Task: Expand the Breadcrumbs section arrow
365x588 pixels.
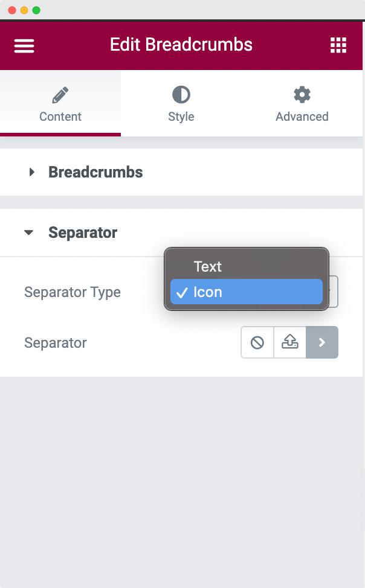Action: click(32, 173)
